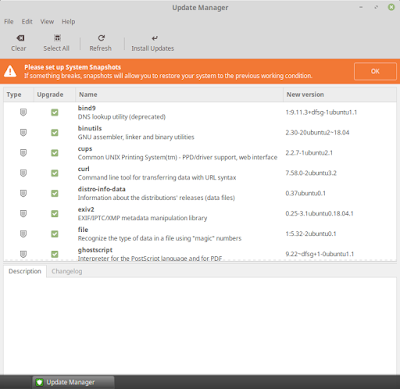400x389 pixels.
Task: Click the warning triangle in the orange banner
Action: (10, 71)
